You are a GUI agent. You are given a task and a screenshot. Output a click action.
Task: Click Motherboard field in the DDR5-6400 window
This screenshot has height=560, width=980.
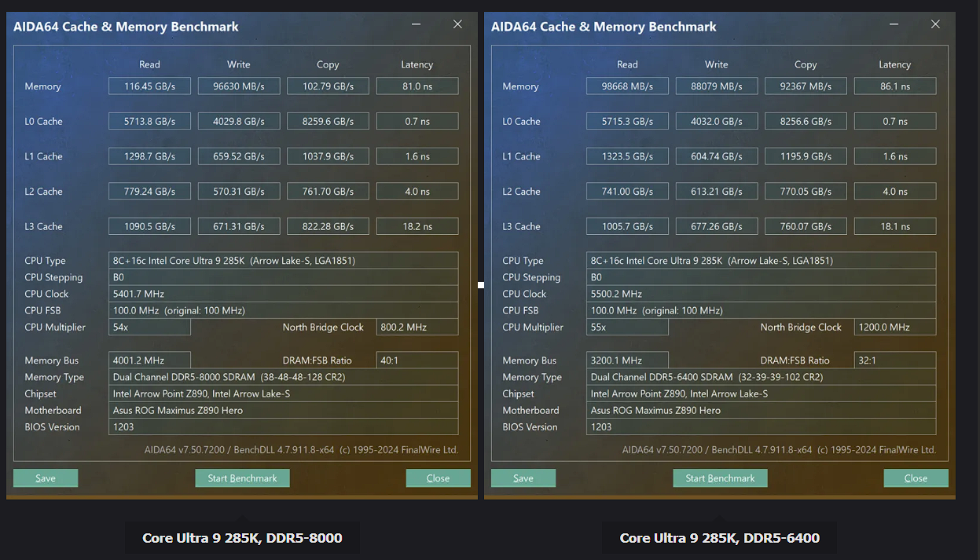(761, 410)
